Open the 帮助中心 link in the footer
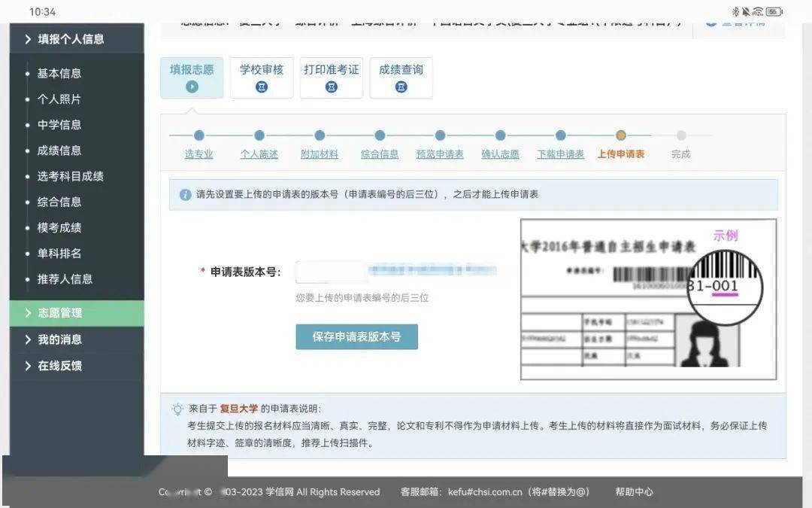This screenshot has width=812, height=508. pos(635,492)
